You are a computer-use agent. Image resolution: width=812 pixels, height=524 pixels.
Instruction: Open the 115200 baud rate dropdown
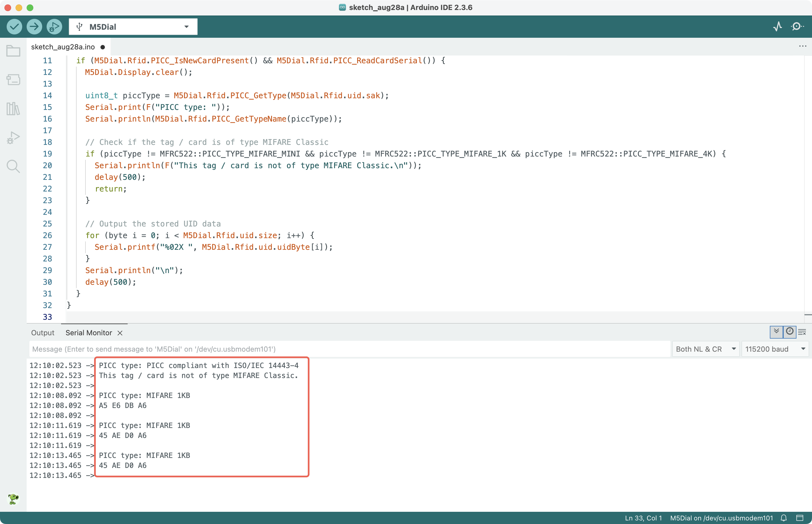click(x=775, y=349)
